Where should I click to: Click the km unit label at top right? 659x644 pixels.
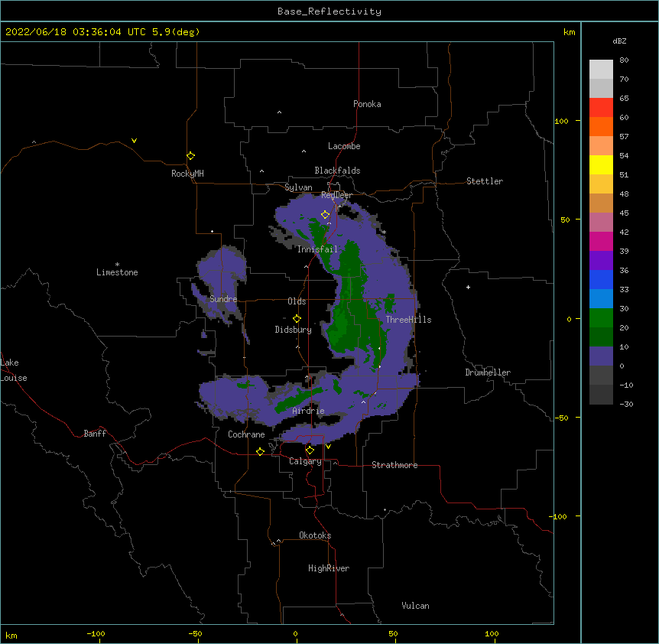click(x=569, y=32)
